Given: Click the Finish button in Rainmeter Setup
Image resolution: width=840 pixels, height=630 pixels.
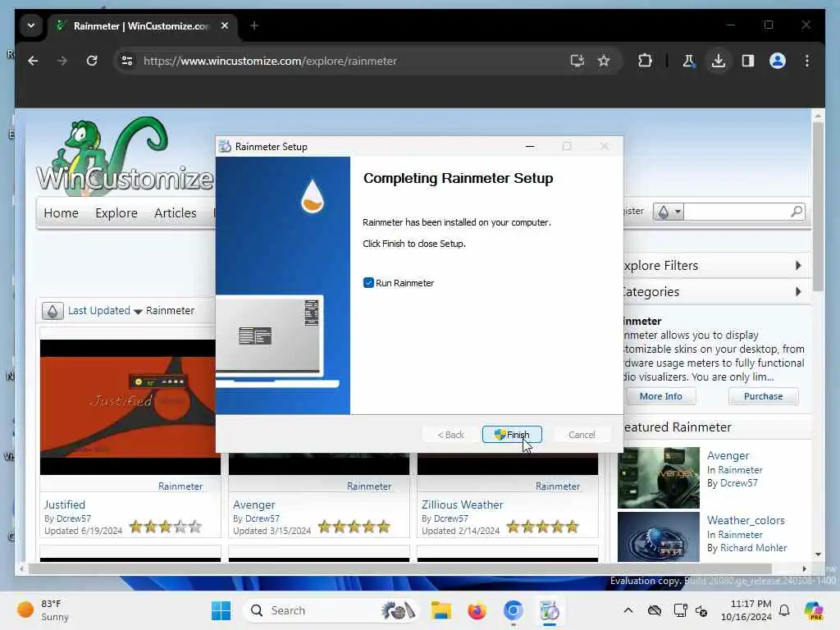Looking at the screenshot, I should (512, 435).
